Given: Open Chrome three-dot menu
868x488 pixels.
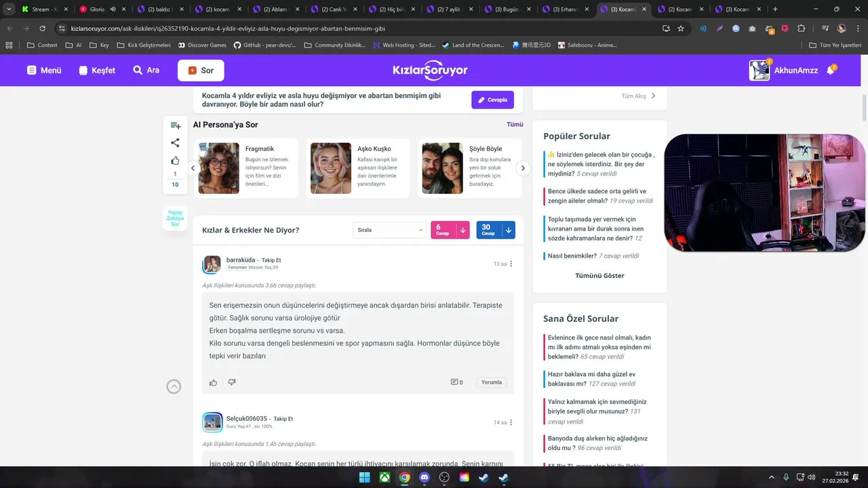Looking at the screenshot, I should [858, 28].
